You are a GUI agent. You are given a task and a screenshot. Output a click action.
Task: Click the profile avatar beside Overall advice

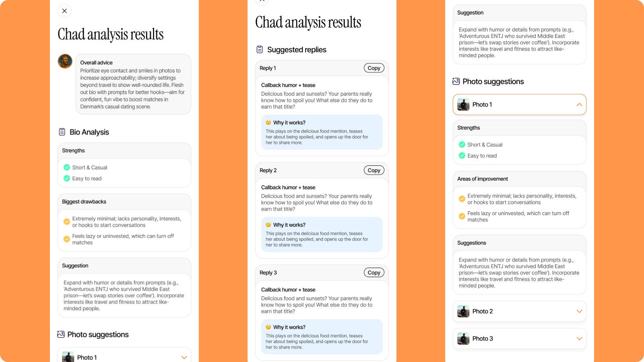pos(65,61)
